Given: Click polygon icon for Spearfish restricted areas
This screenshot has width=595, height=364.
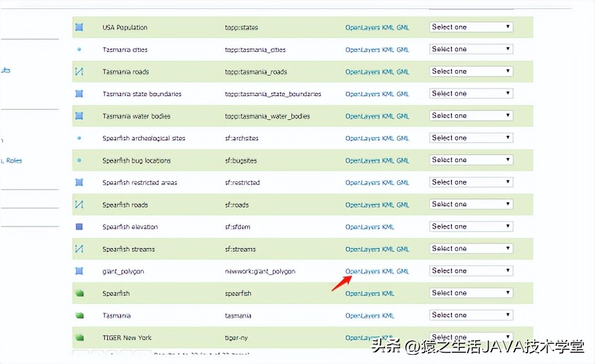Looking at the screenshot, I should [79, 183].
